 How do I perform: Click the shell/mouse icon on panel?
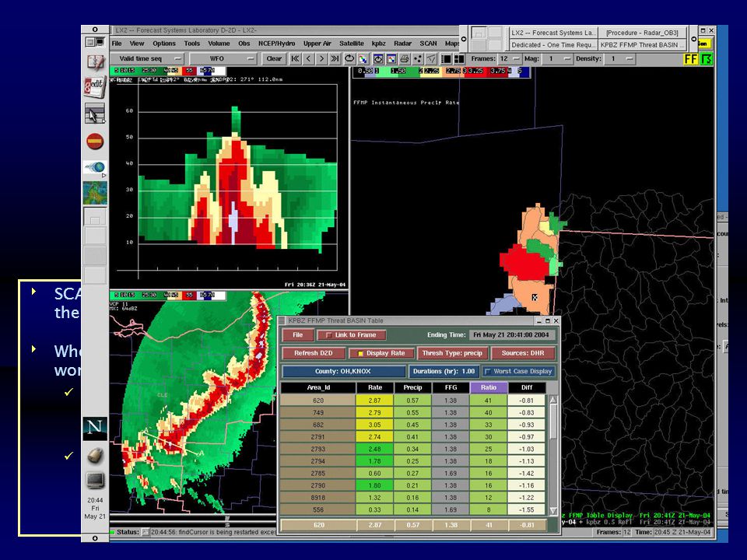coord(95,455)
